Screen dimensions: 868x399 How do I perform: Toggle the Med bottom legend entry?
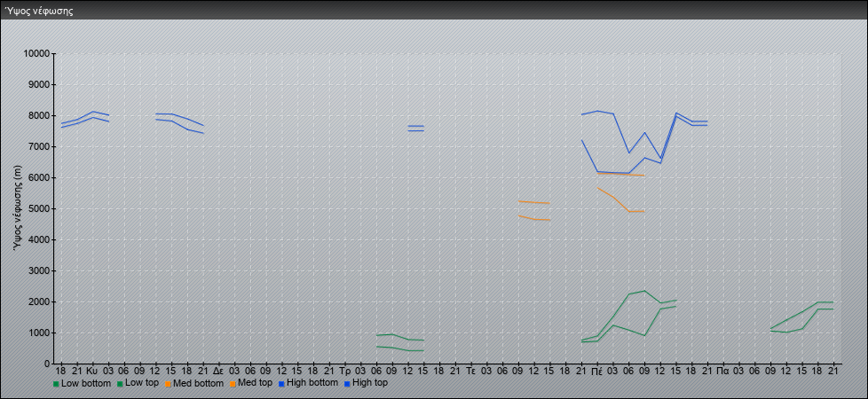pos(194,383)
